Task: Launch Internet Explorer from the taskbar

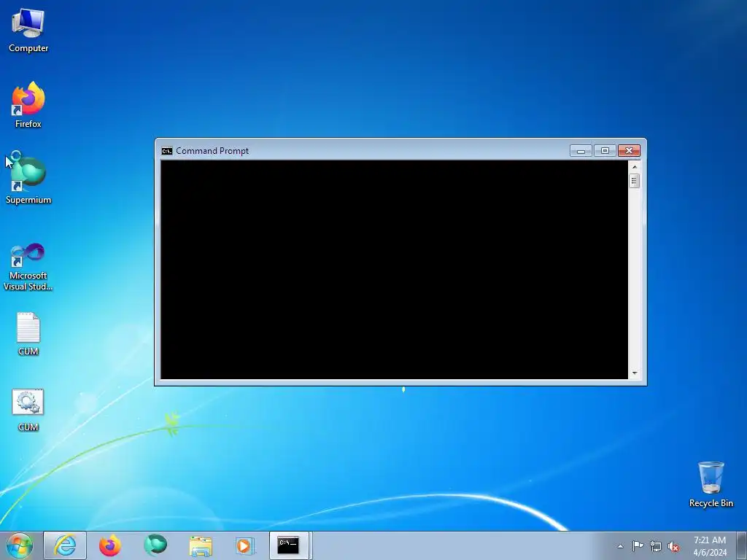Action: [x=65, y=545]
